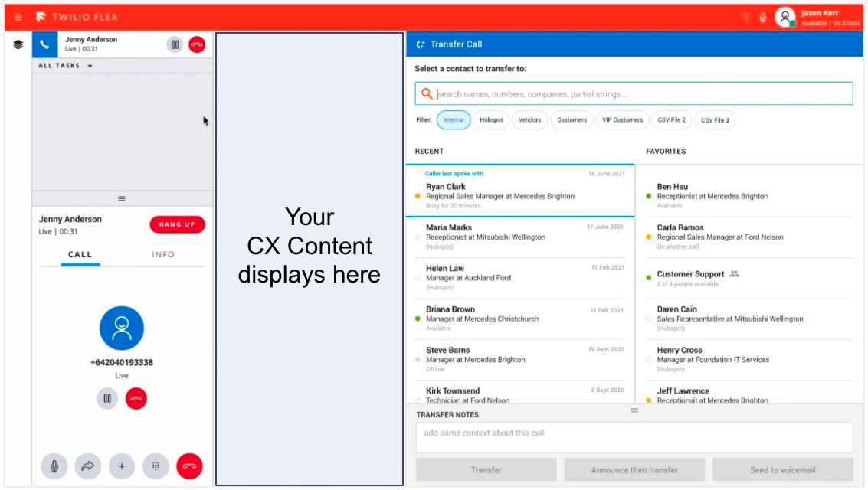
Task: Toggle the Vendors filter chip
Action: click(530, 120)
